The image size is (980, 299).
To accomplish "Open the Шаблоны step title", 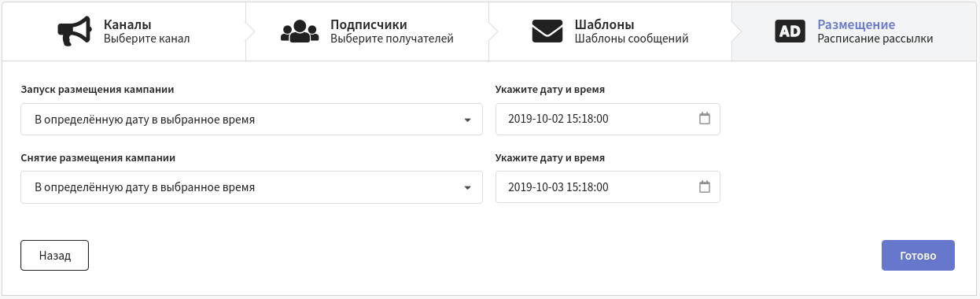I will pos(605,24).
